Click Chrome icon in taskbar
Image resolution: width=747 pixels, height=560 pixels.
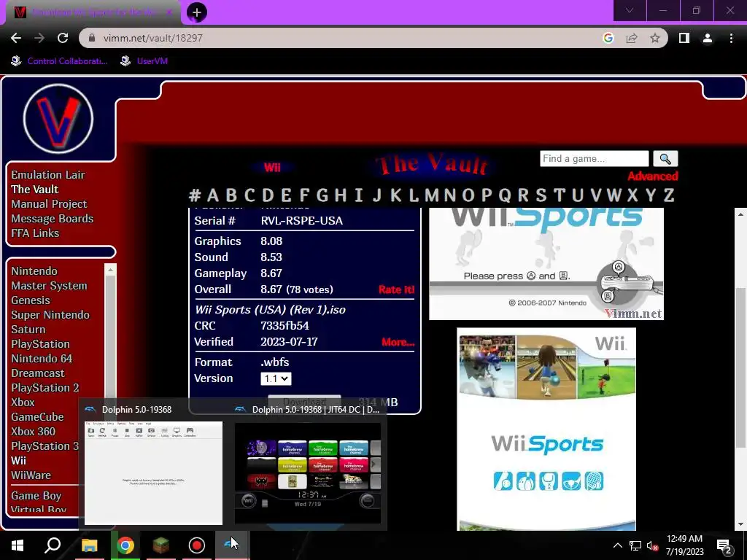tap(125, 545)
